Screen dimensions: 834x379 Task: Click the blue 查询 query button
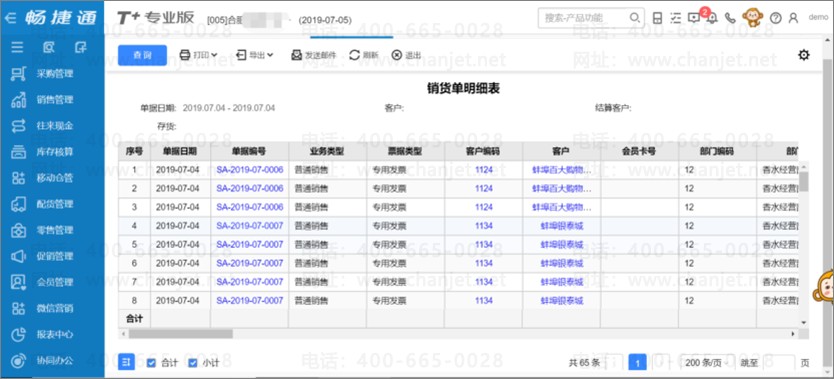pyautogui.click(x=143, y=55)
